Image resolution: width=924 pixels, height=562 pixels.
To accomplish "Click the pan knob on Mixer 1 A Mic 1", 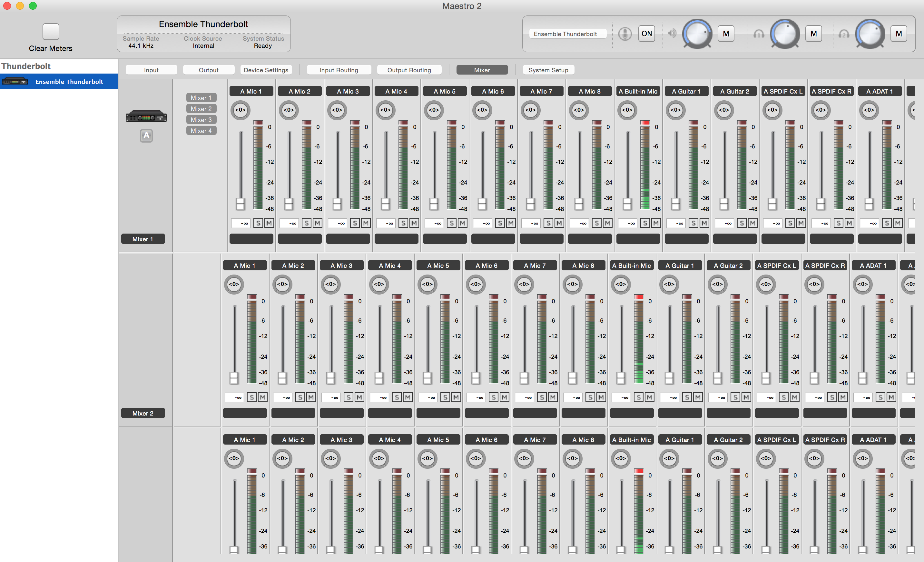I will pos(240,110).
